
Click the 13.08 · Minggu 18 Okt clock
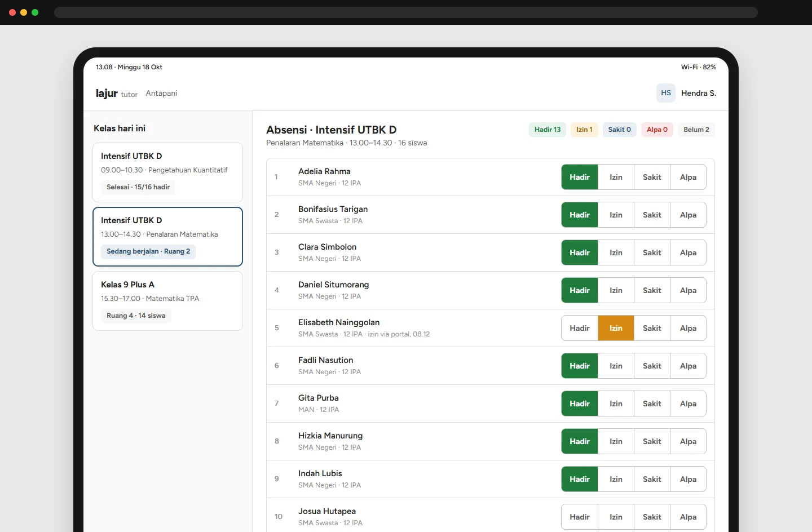(129, 67)
